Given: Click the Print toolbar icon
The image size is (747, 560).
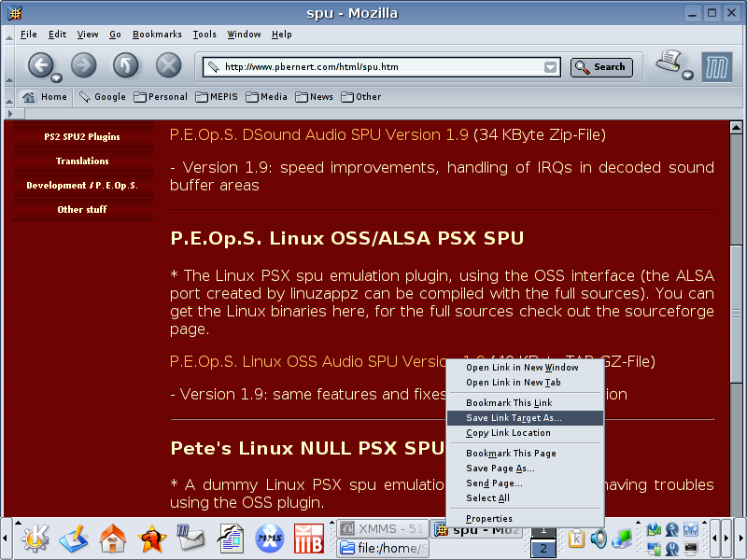Looking at the screenshot, I should (x=667, y=63).
